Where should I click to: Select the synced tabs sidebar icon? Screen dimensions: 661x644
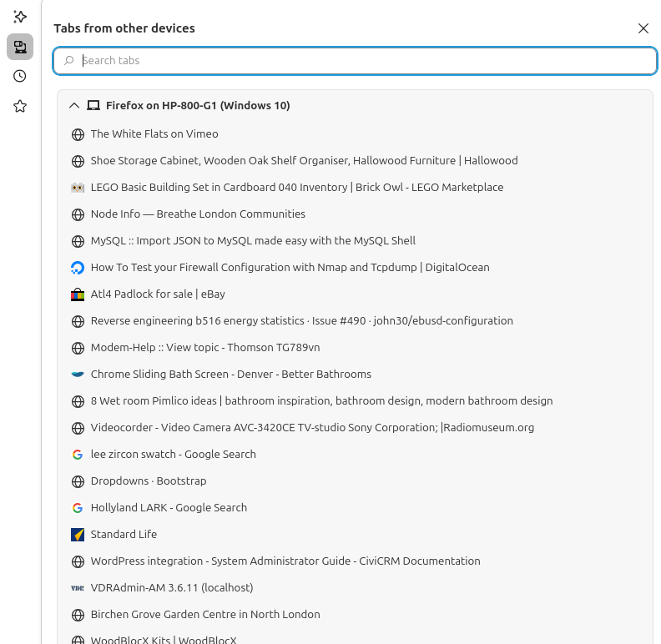[20, 47]
